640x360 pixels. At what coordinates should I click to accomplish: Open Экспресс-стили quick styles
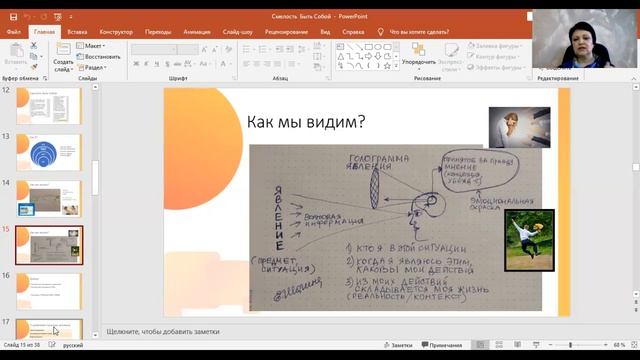[x=451, y=57]
